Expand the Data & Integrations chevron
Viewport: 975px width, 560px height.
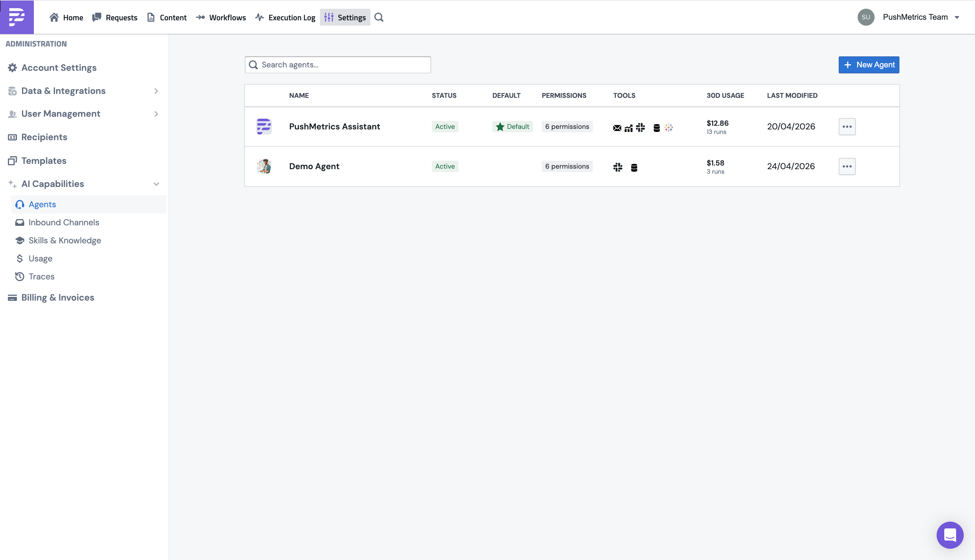tap(156, 91)
